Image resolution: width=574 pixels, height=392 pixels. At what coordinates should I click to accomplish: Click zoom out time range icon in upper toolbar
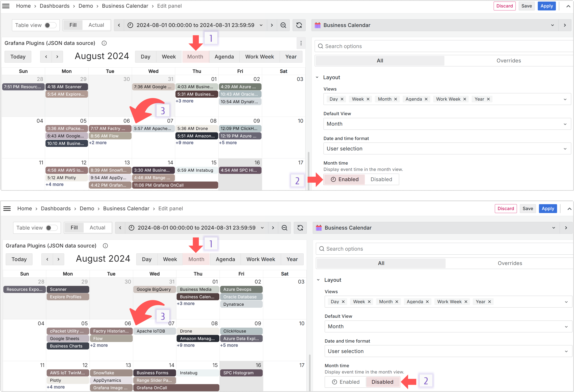pos(283,25)
